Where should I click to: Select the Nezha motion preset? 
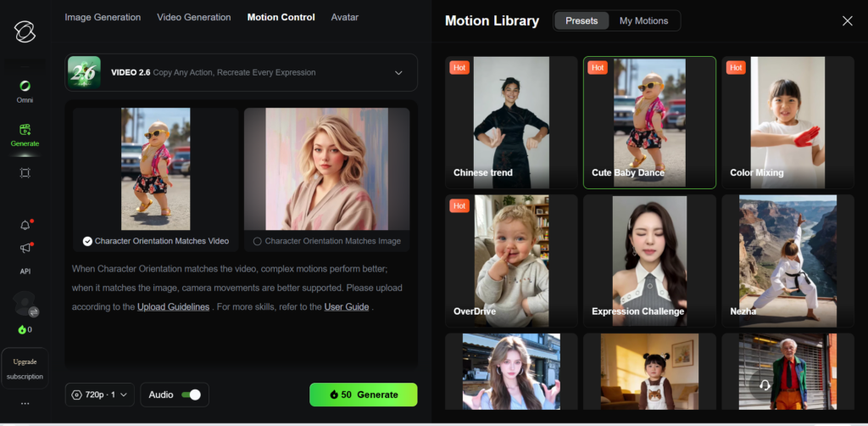[787, 261]
